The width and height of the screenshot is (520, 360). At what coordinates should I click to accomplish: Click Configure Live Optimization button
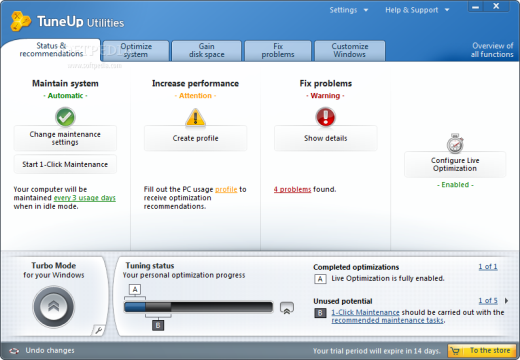pyautogui.click(x=455, y=164)
